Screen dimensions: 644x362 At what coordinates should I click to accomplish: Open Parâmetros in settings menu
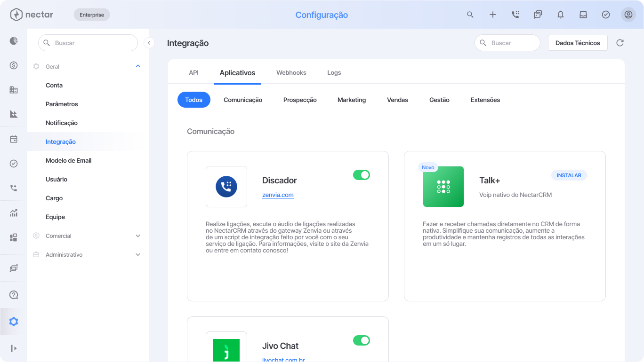click(x=62, y=104)
